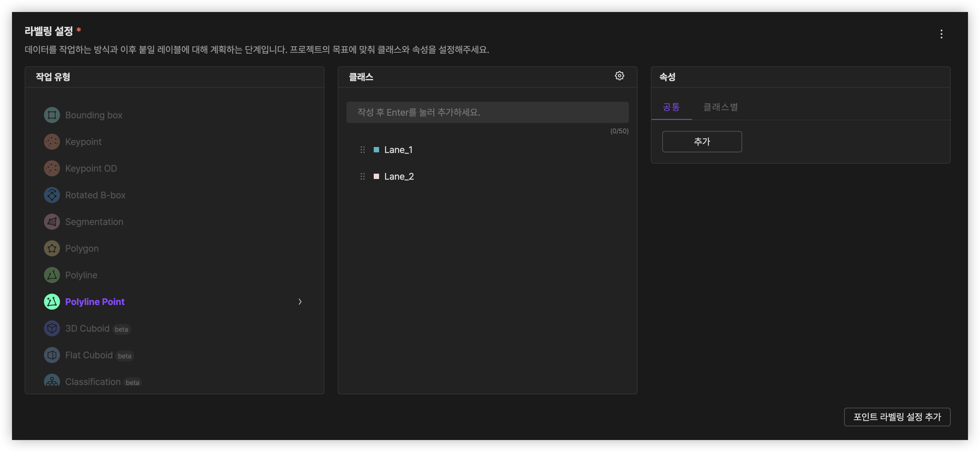Open the three-dot more options menu

click(941, 34)
